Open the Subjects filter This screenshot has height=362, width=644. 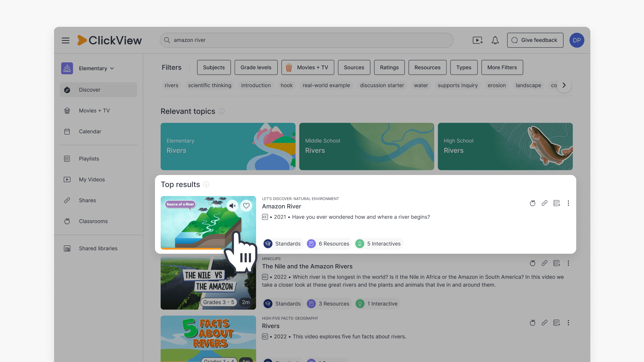coord(214,67)
